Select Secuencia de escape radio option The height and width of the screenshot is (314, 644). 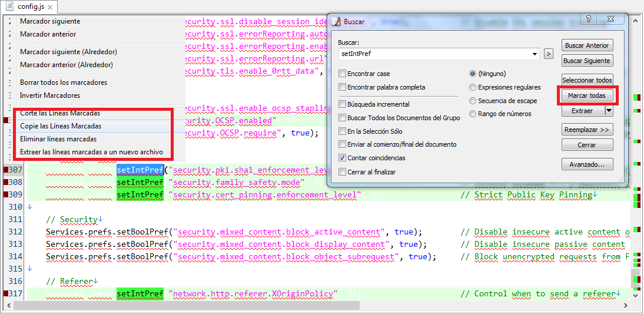coord(473,101)
